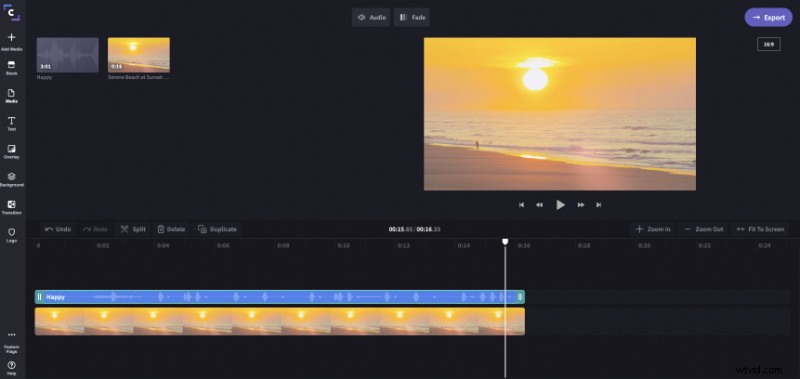The image size is (800, 379).
Task: Open the Text tool panel
Action: coord(11,123)
